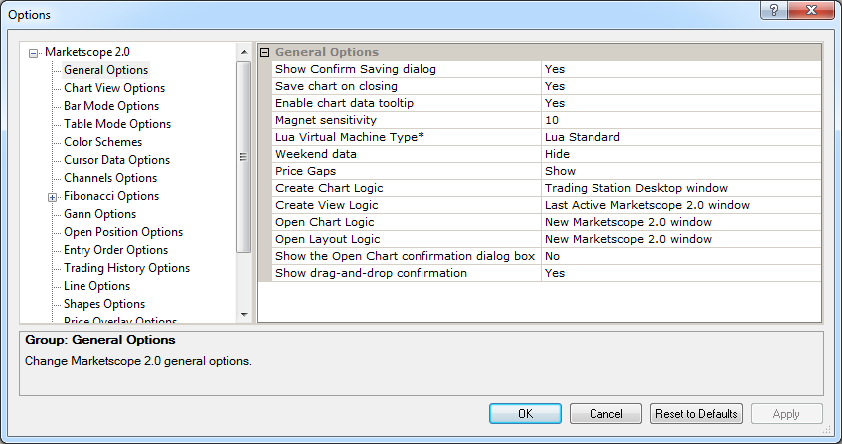Image resolution: width=842 pixels, height=444 pixels.
Task: Click Reset to Defaults button
Action: click(x=696, y=414)
